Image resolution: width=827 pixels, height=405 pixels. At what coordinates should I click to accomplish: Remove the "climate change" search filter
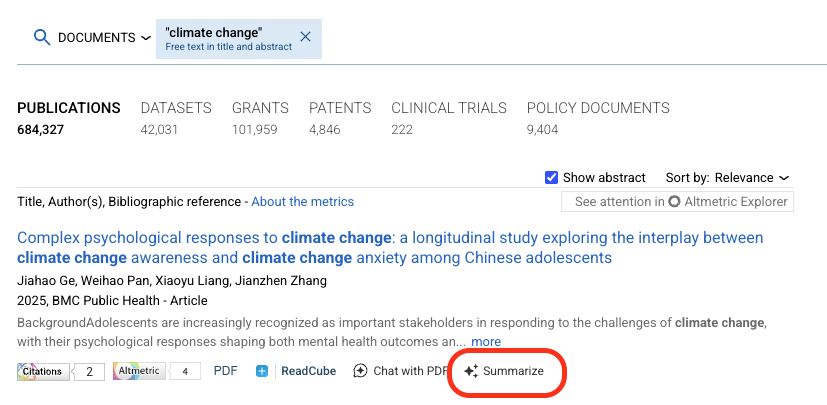tap(305, 38)
